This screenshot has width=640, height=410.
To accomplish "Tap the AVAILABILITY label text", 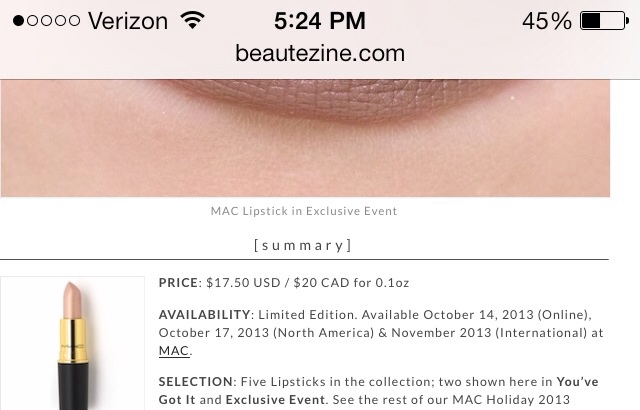I will coord(204,315).
